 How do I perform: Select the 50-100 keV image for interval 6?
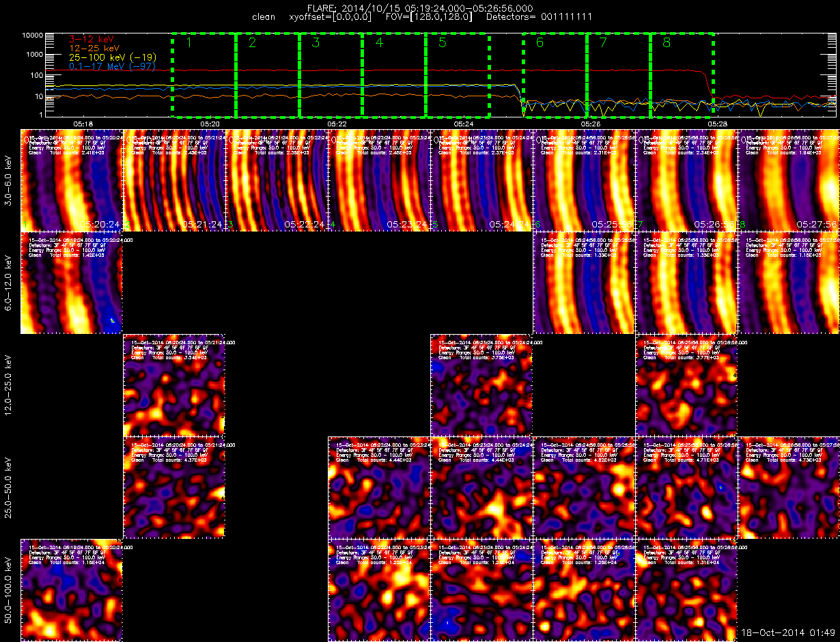(584, 590)
